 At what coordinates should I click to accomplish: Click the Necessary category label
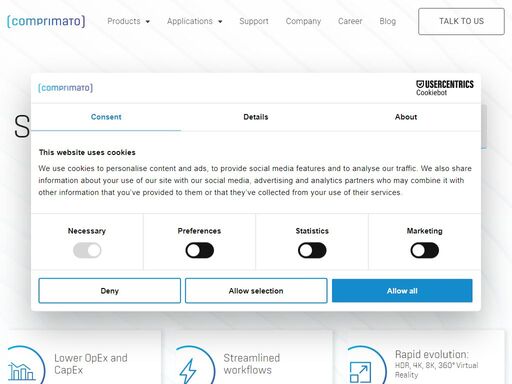click(87, 231)
